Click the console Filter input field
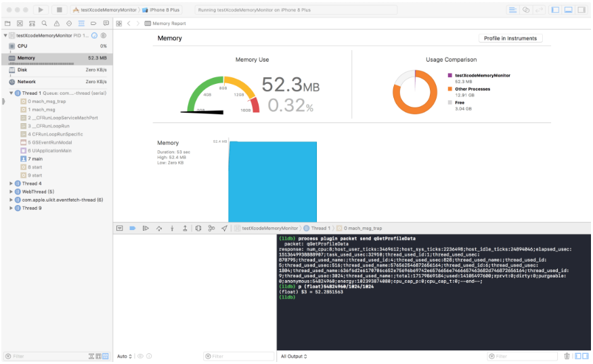The height and width of the screenshot is (364, 593). coord(523,356)
